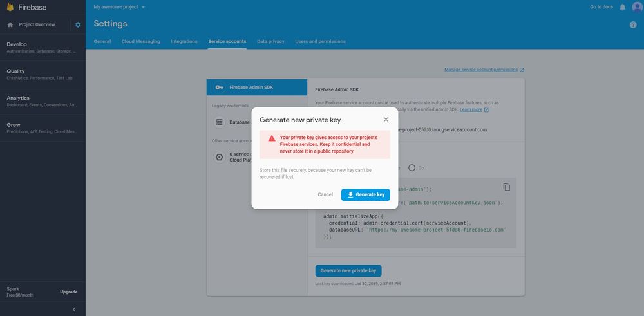Click the copy code snippet icon
The image size is (644, 316).
click(507, 187)
